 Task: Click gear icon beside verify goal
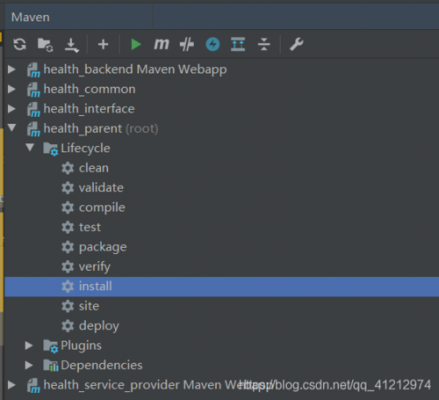point(68,267)
